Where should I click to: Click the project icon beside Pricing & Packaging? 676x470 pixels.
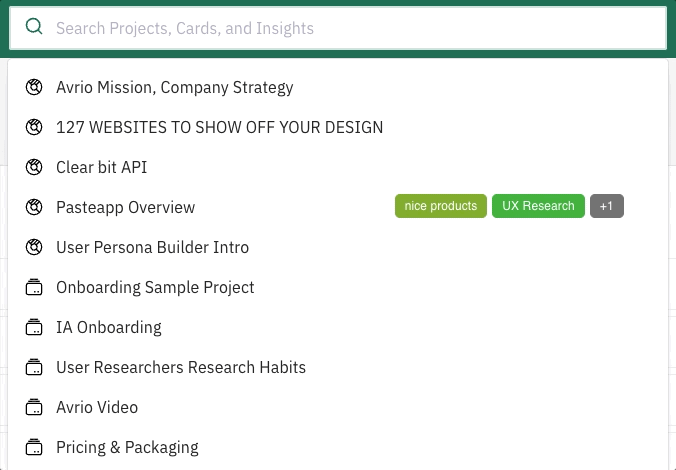(34, 448)
